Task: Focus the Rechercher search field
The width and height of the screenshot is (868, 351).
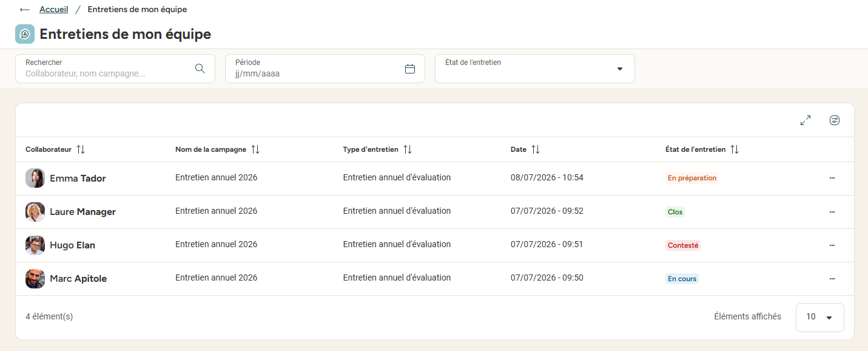Action: coord(115,69)
